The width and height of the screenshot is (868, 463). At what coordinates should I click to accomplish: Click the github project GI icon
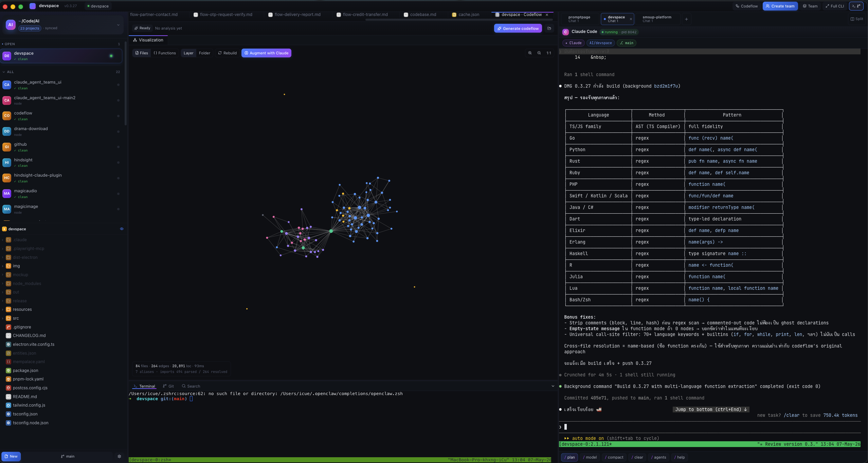[7, 147]
